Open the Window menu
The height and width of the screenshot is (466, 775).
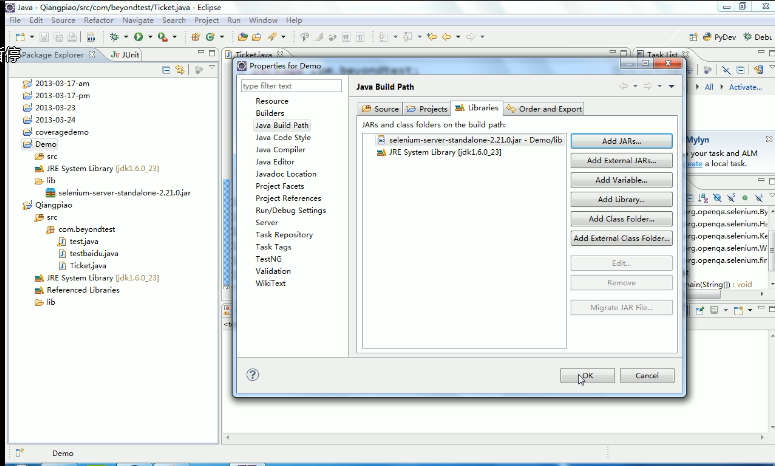pos(263,20)
